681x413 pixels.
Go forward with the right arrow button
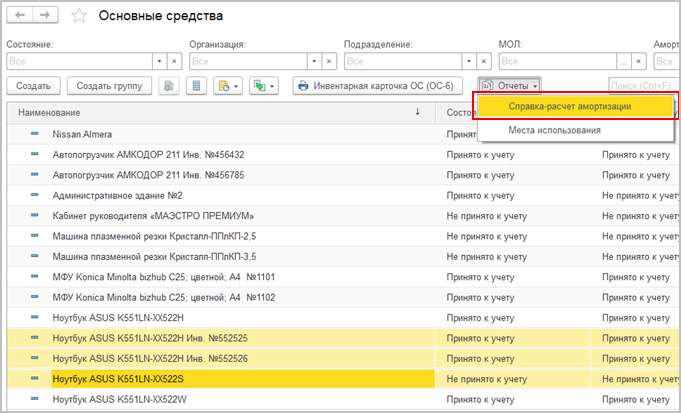coord(45,15)
